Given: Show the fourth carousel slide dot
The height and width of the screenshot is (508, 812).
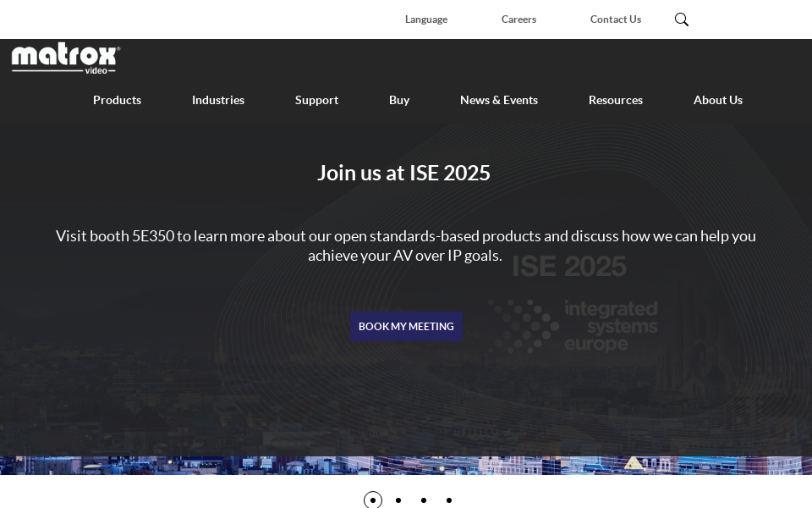Looking at the screenshot, I should click(x=449, y=500).
